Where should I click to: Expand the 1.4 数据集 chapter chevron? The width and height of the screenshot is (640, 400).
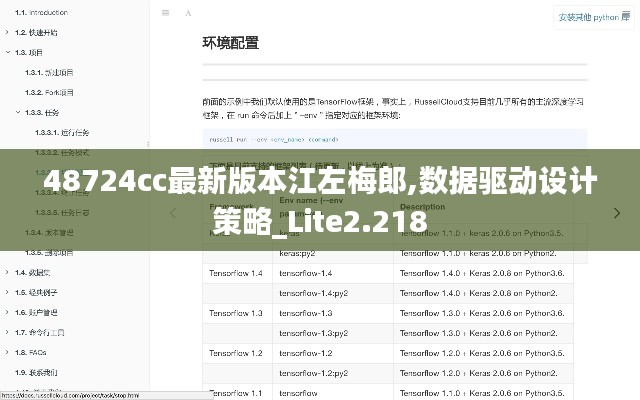pyautogui.click(x=7, y=272)
